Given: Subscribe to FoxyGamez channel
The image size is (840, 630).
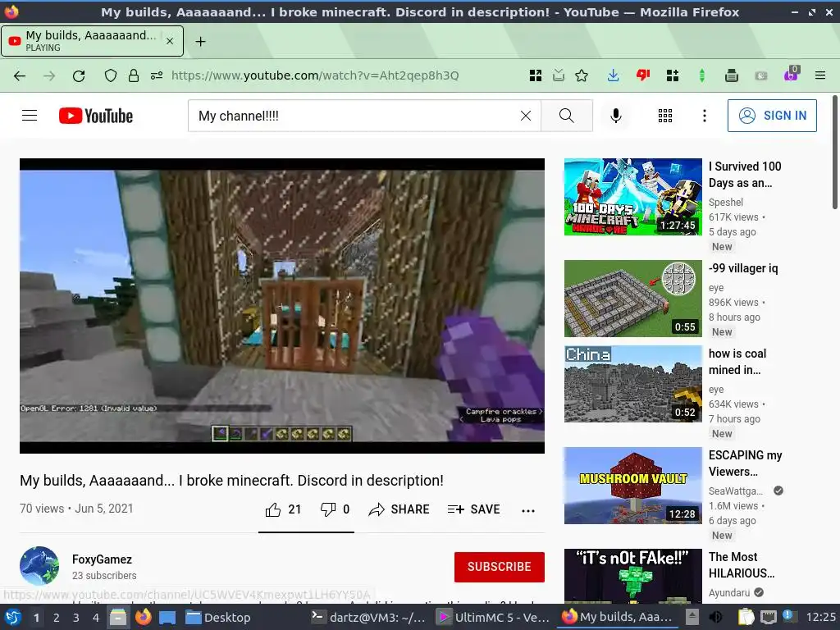Looking at the screenshot, I should click(500, 567).
